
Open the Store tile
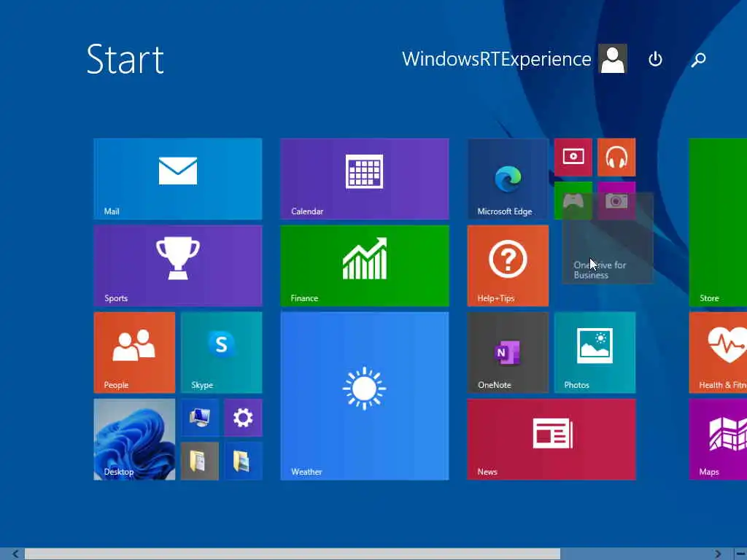718,222
